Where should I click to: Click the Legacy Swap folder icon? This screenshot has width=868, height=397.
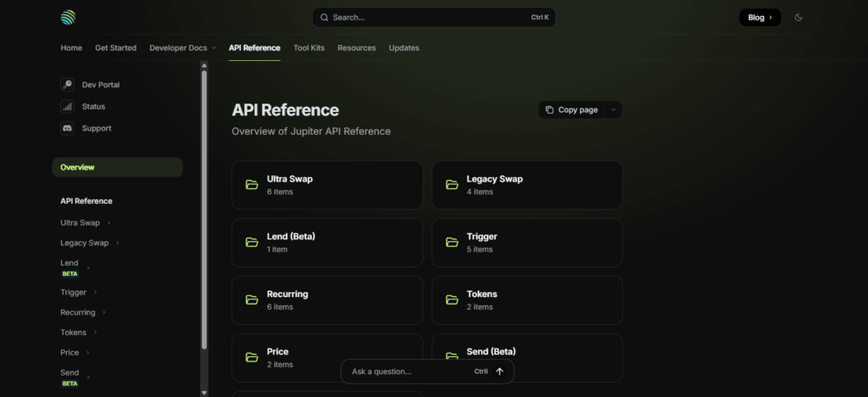[x=452, y=185]
